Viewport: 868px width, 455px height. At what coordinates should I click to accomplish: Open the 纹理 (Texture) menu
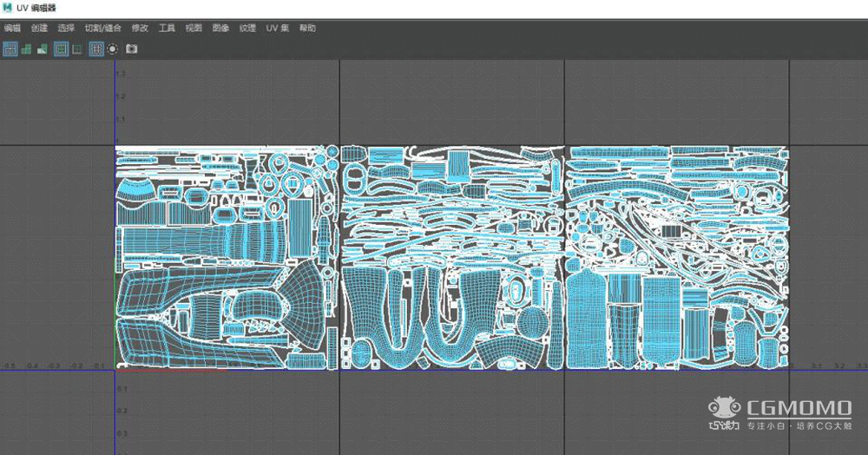[x=247, y=29]
